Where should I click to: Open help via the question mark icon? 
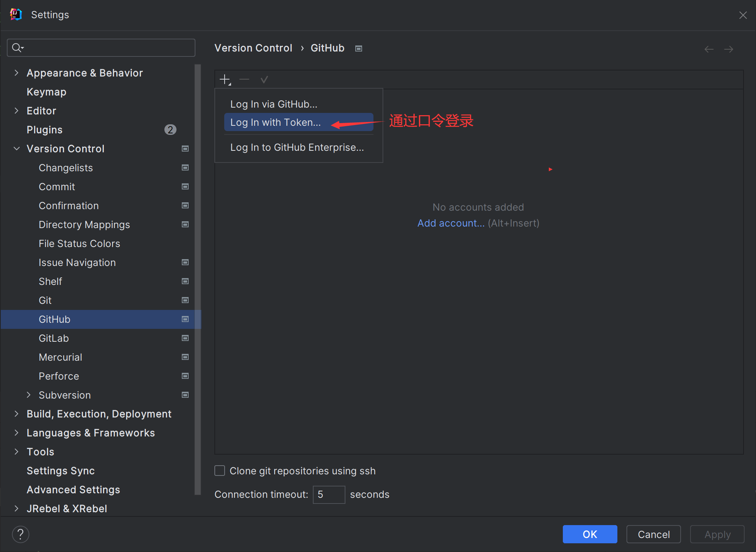20,534
